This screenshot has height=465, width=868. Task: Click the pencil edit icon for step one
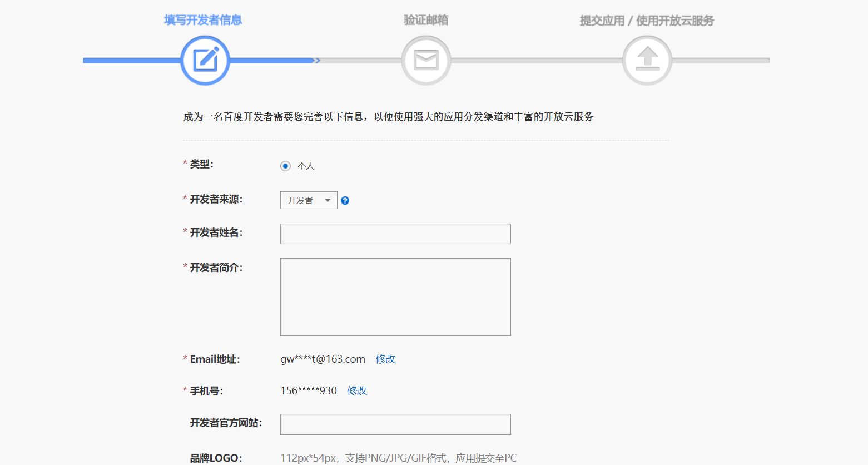pos(205,60)
